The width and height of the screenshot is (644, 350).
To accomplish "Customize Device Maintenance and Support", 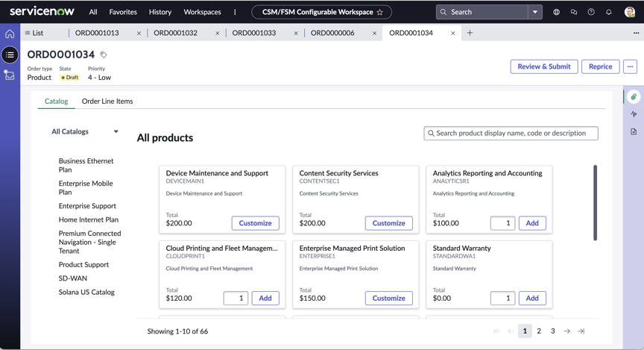I will pos(255,223).
